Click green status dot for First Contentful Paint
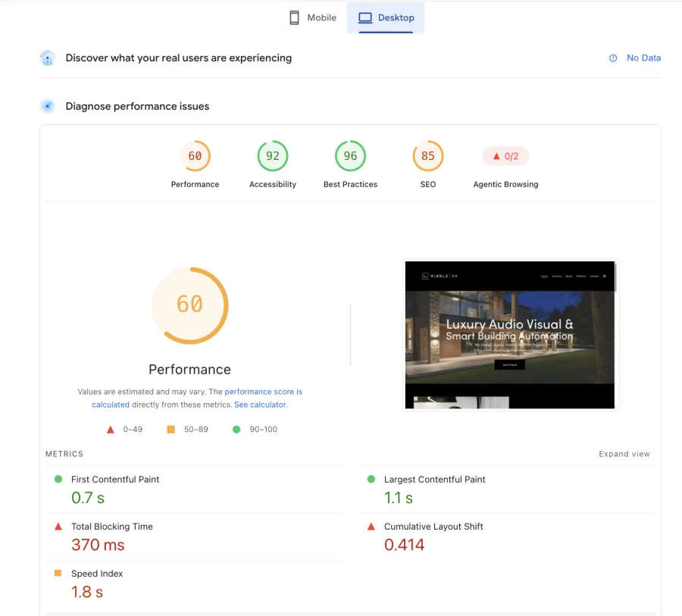Screen dimensions: 682x616 [58, 479]
